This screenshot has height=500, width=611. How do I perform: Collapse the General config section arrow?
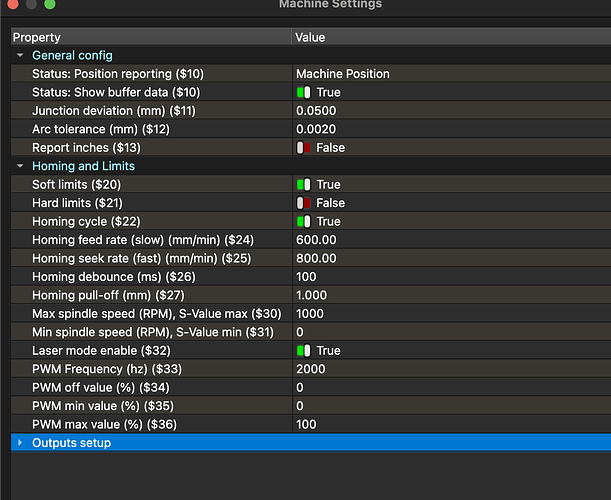click(20, 55)
